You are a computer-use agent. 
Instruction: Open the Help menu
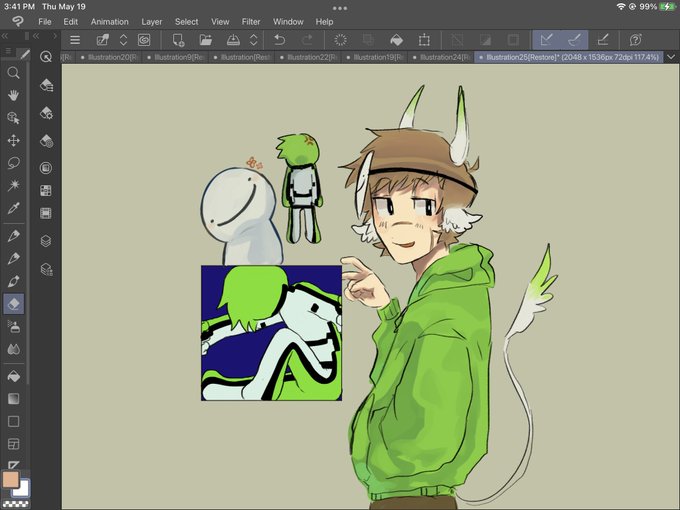324,22
